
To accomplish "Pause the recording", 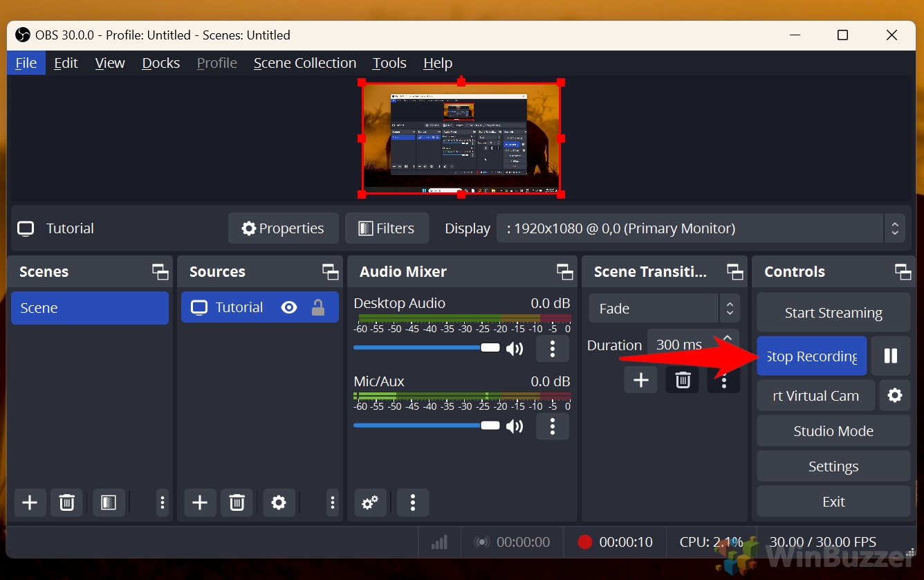I will click(x=891, y=356).
